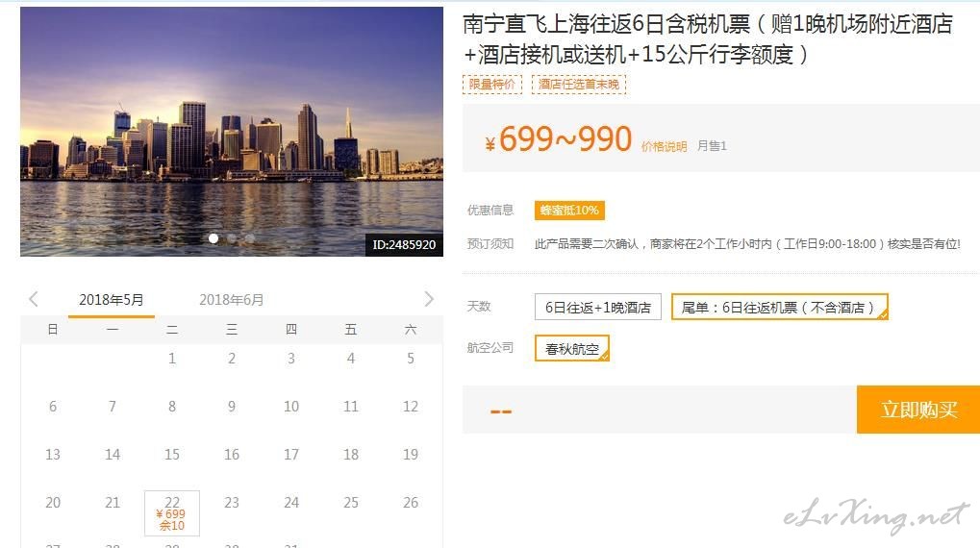Click the 此产品需要二次确认 booking notice text
Image resolution: width=980 pixels, height=548 pixels.
pos(747,243)
